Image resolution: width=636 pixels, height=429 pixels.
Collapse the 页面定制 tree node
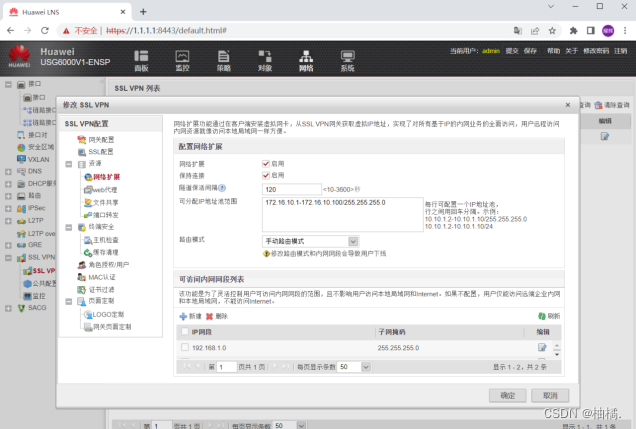pyautogui.click(x=69, y=302)
